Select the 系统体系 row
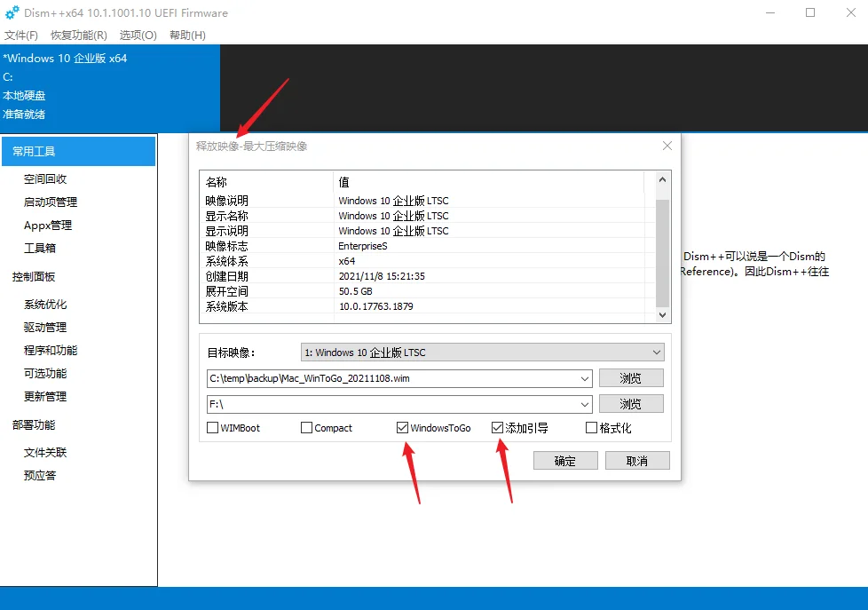This screenshot has width=868, height=610. click(x=422, y=261)
